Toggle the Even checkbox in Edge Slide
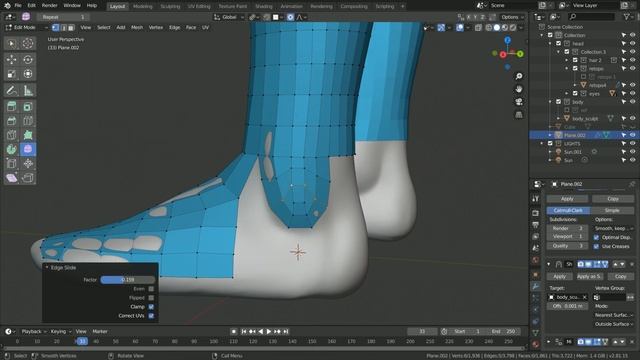This screenshot has width=640, height=360. coord(151,289)
